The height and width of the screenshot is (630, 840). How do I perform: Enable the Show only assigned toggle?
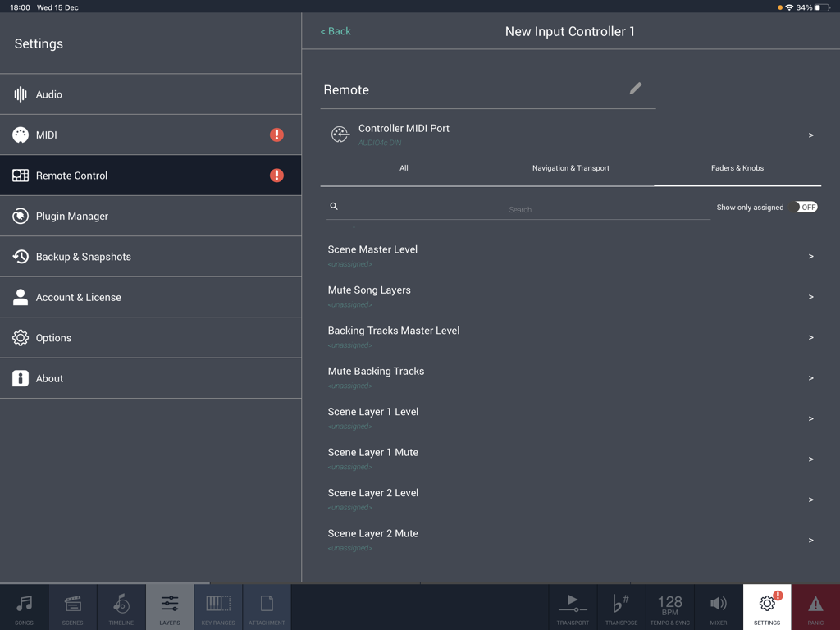coord(806,207)
